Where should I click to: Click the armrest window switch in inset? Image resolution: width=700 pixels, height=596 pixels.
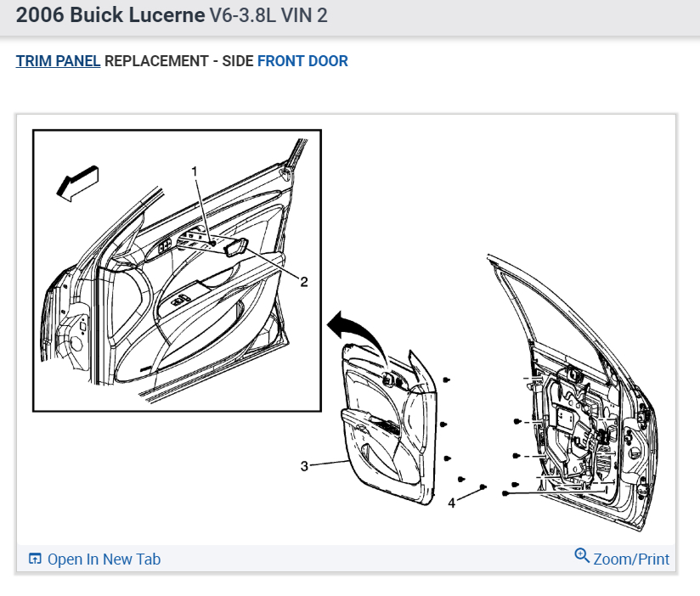(179, 301)
